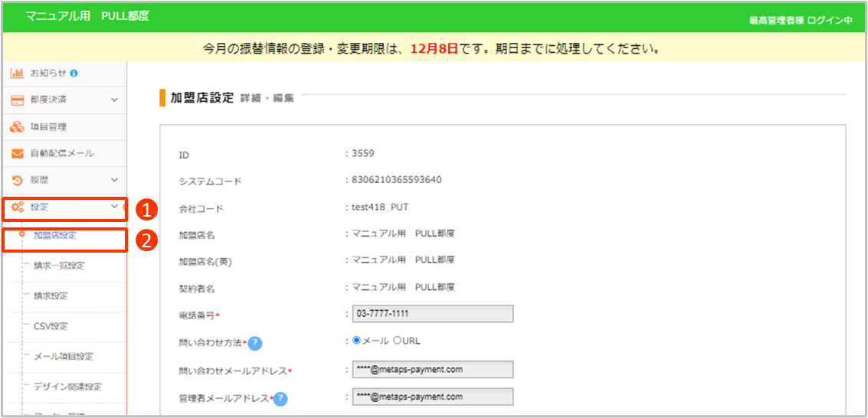Go to メール項目設定 submenu item
This screenshot has height=418, width=868.
point(64,357)
